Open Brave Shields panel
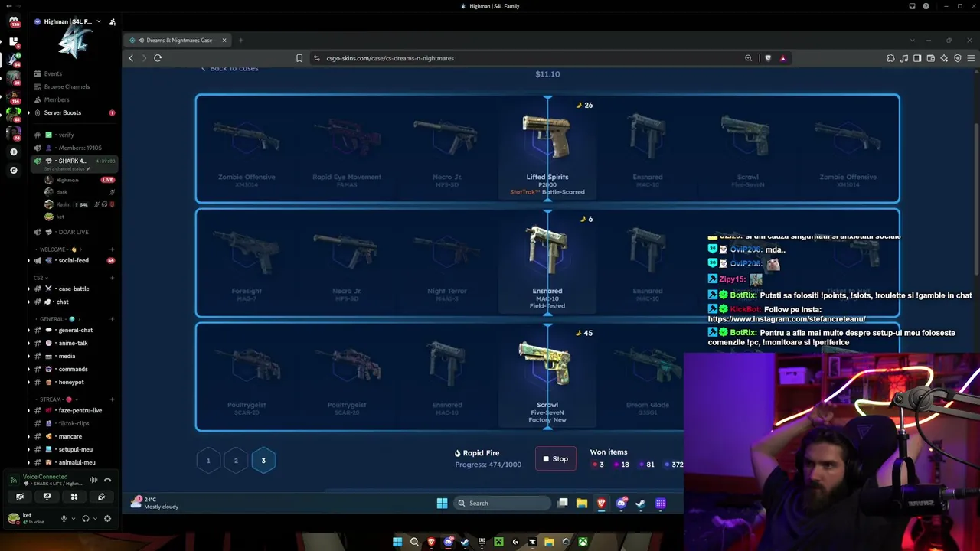The height and width of the screenshot is (551, 980). (x=768, y=58)
